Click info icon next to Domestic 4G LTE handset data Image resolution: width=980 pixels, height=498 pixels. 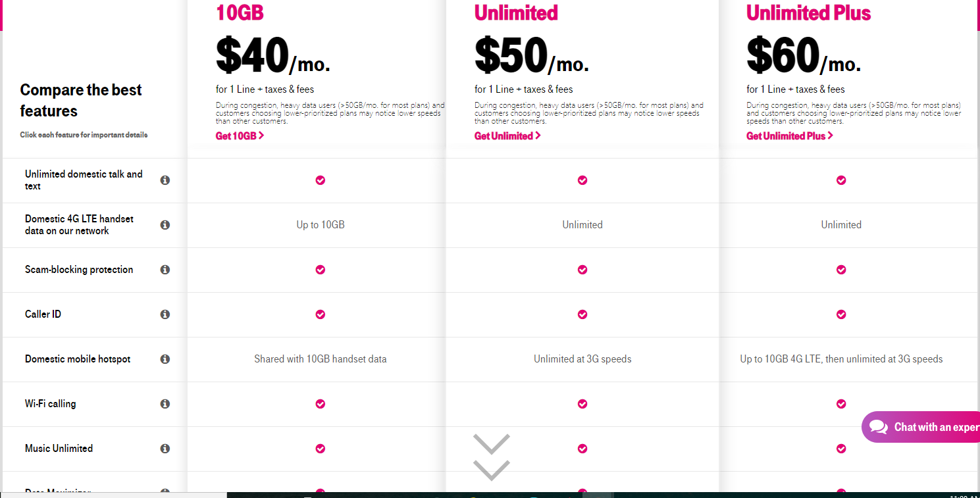[165, 224]
